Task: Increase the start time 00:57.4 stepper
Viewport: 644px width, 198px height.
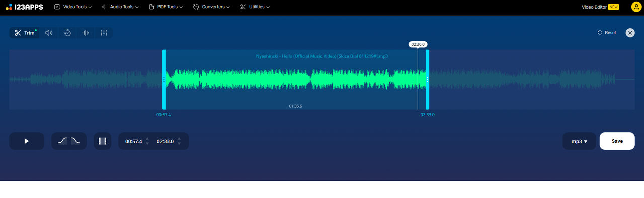Action: coord(147,139)
